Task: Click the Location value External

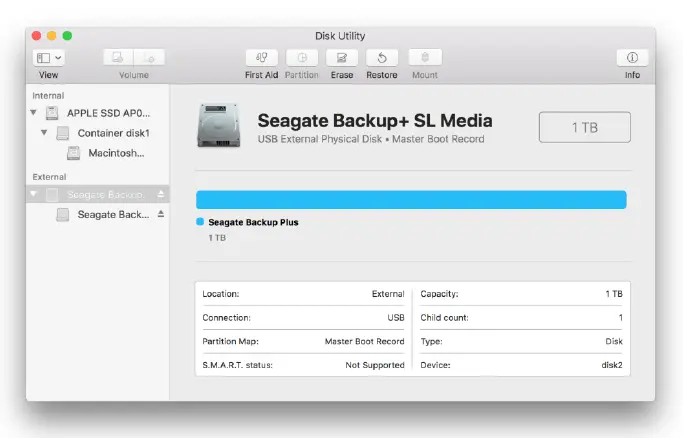Action: pos(388,294)
